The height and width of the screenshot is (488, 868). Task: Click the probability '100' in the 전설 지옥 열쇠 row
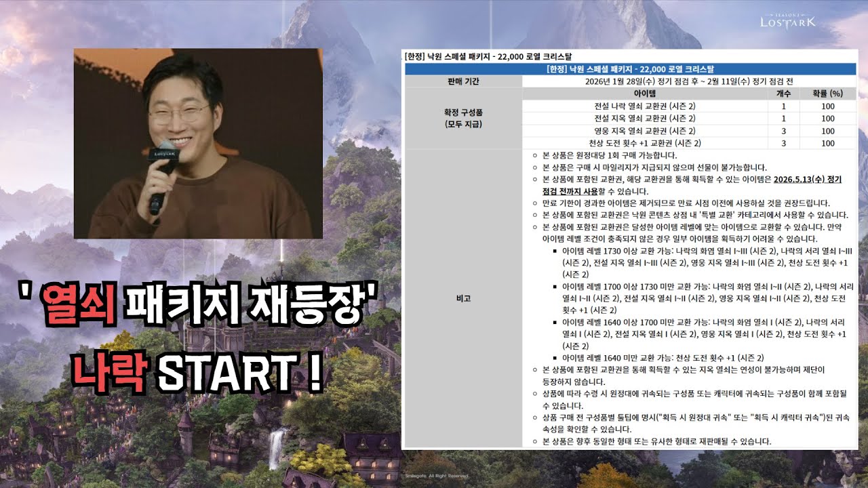(x=828, y=119)
